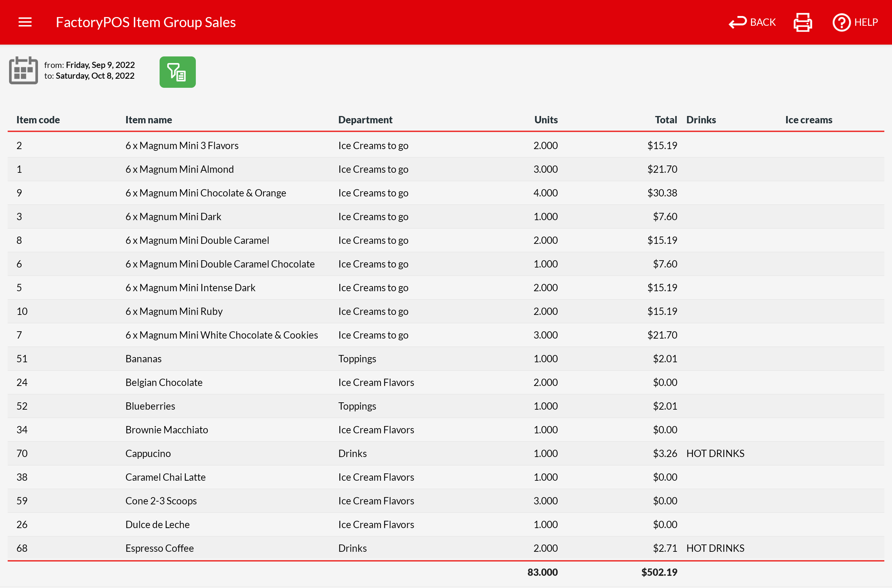
Task: Sort table by Total column
Action: point(666,119)
